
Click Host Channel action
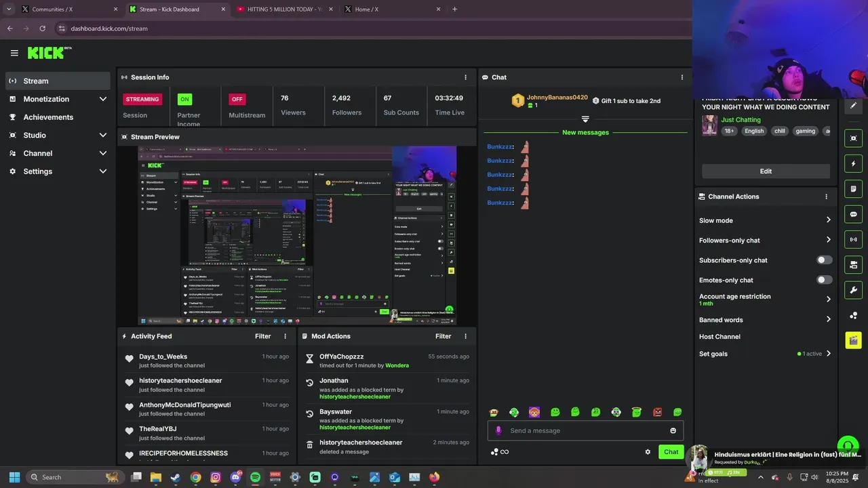coord(719,337)
